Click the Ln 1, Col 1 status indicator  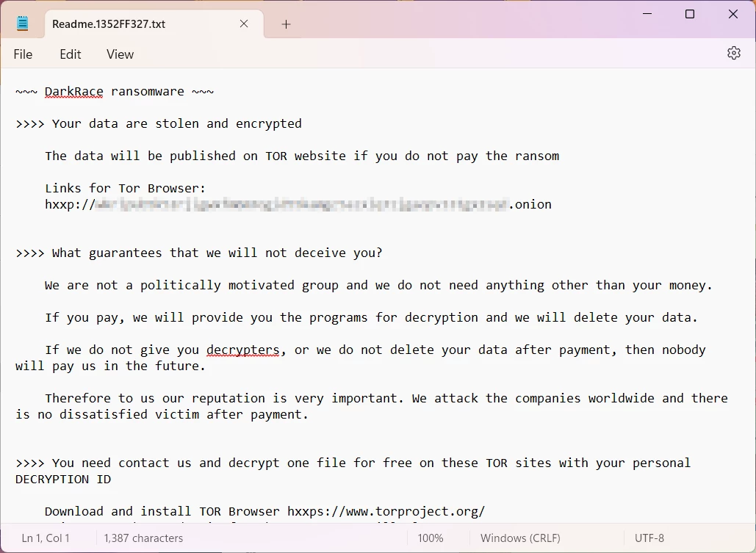coord(46,538)
